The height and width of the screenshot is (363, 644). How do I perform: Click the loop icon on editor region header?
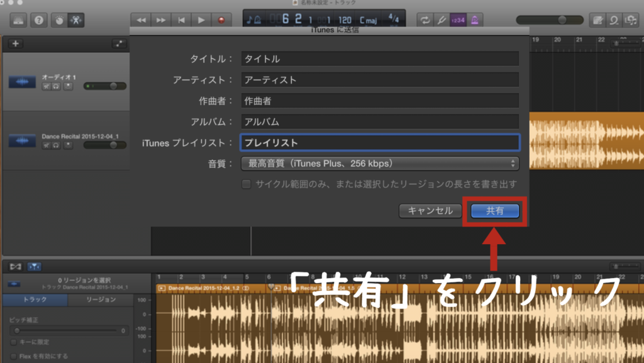click(246, 288)
